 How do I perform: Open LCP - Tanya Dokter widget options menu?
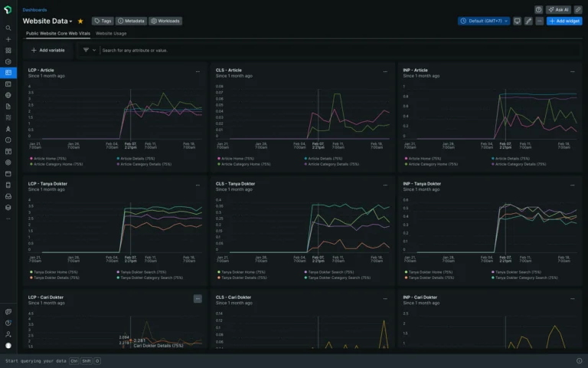click(198, 185)
